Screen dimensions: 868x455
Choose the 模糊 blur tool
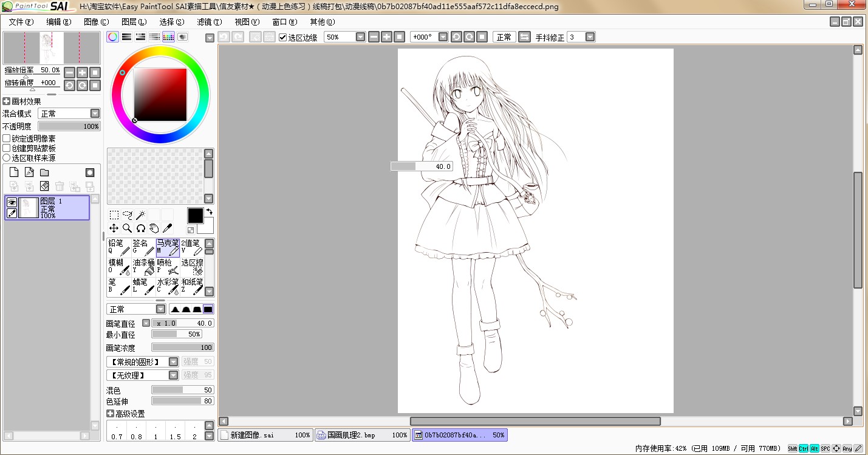[119, 267]
